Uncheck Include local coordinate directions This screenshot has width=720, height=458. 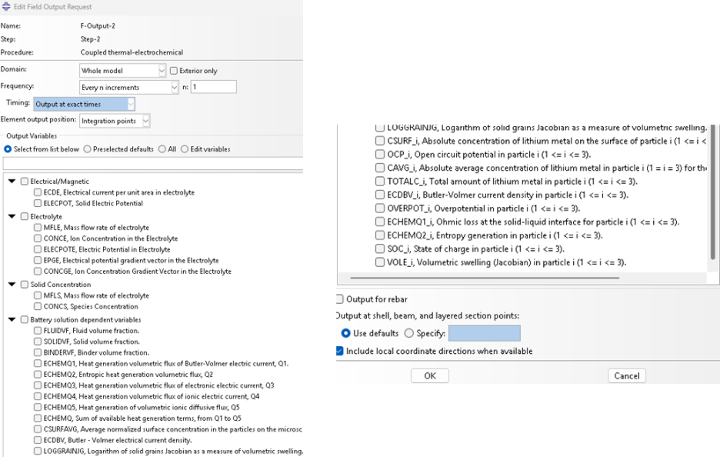339,351
